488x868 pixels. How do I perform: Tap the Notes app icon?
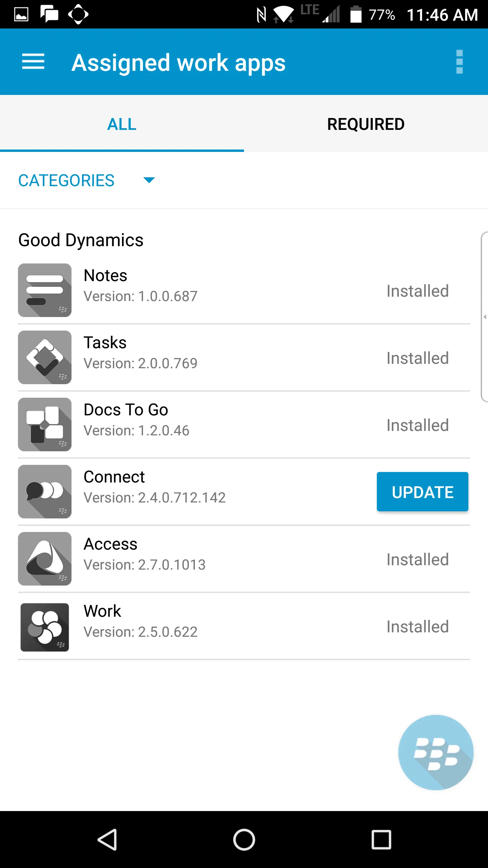pyautogui.click(x=45, y=290)
